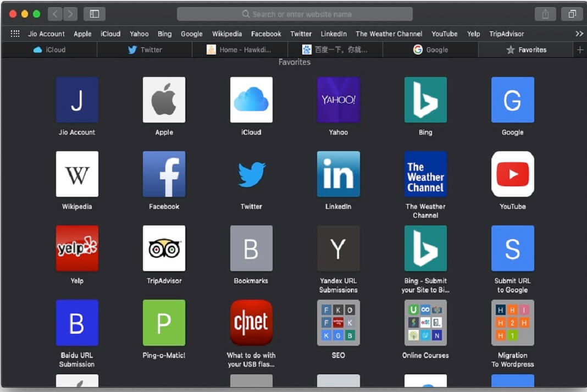Click Wikipedia in the favorites bar

tap(227, 34)
